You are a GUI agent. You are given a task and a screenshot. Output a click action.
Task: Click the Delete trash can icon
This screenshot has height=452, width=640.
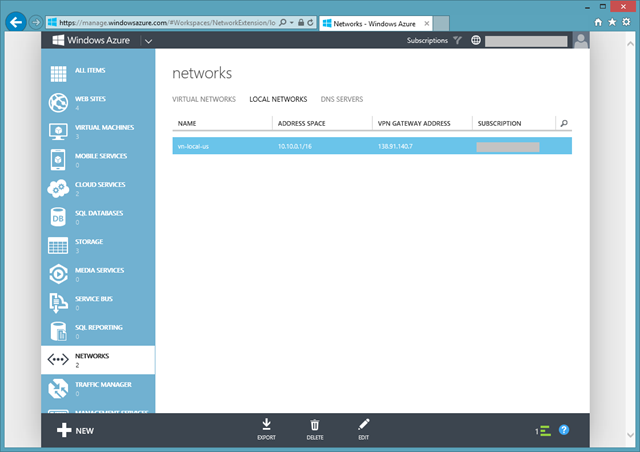tap(315, 425)
